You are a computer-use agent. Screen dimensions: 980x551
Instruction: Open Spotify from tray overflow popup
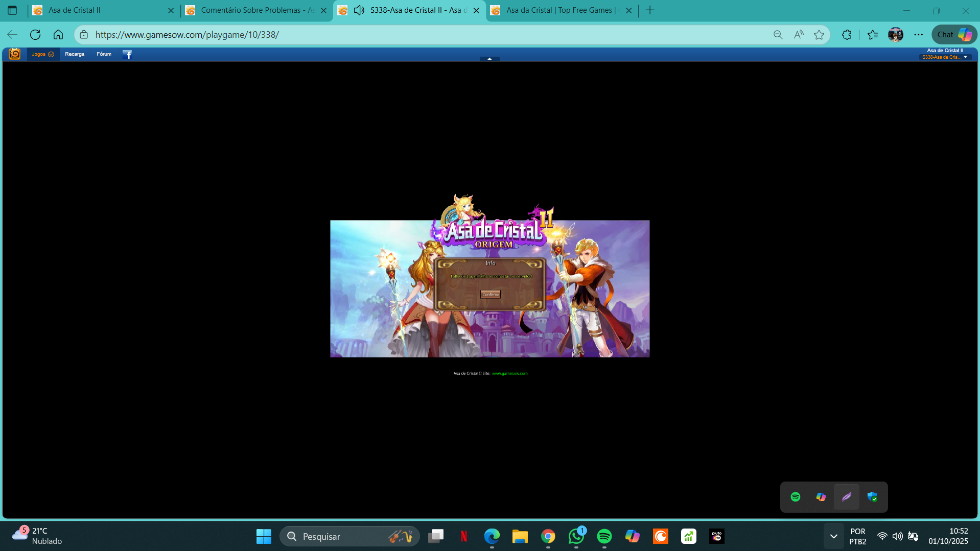pos(795,497)
